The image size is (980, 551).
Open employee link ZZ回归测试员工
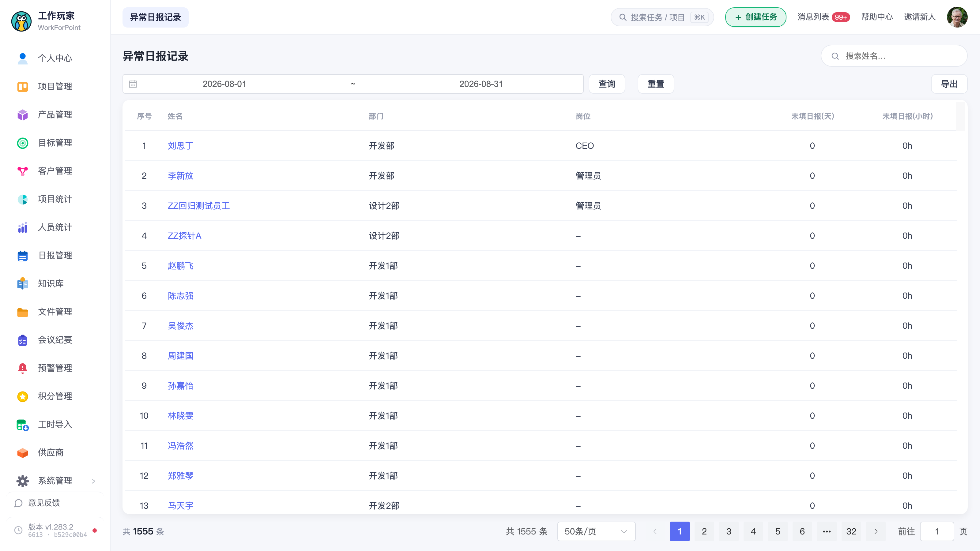click(198, 206)
